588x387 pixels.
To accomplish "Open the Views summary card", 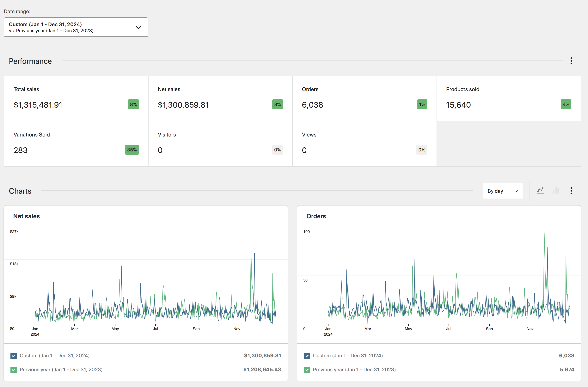I will (364, 144).
